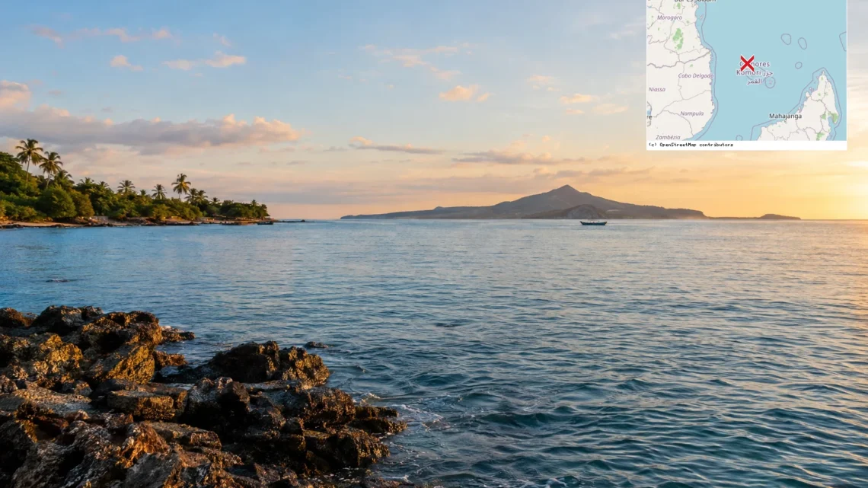Select the "Niassa" label on the map
The width and height of the screenshot is (868, 488).
pos(656,89)
